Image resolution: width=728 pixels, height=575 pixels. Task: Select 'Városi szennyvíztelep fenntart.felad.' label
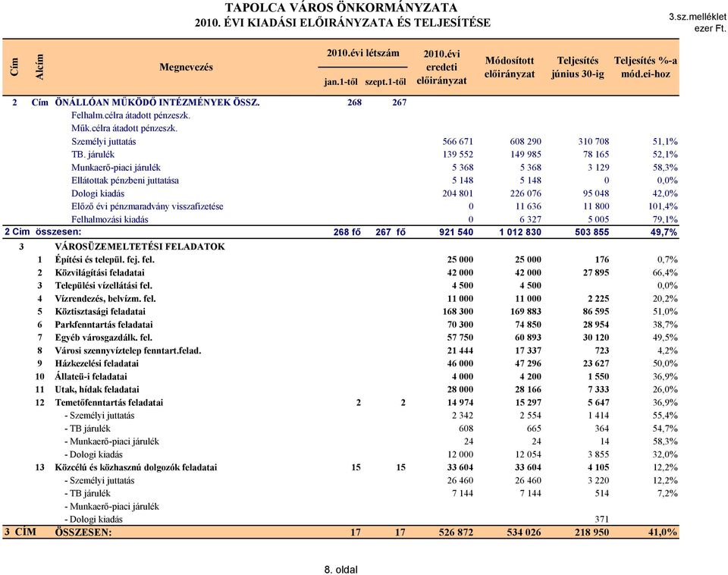coord(128,350)
